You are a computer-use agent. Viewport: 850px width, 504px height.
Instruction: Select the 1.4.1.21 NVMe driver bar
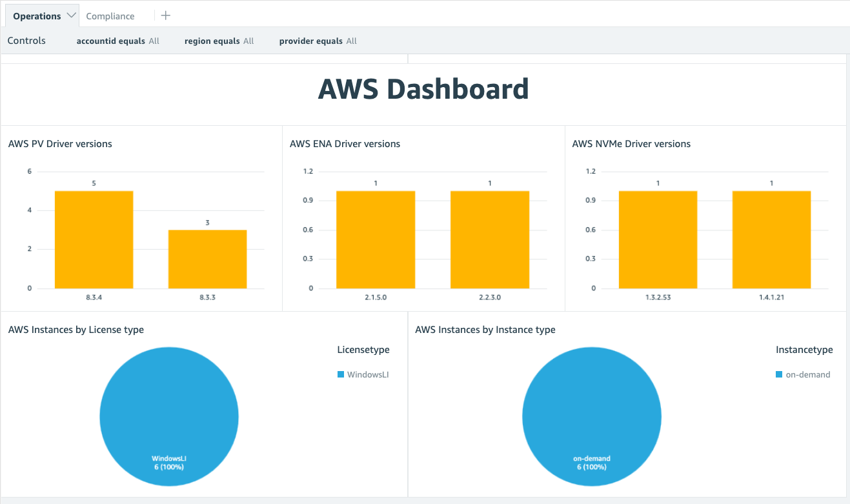(x=771, y=239)
